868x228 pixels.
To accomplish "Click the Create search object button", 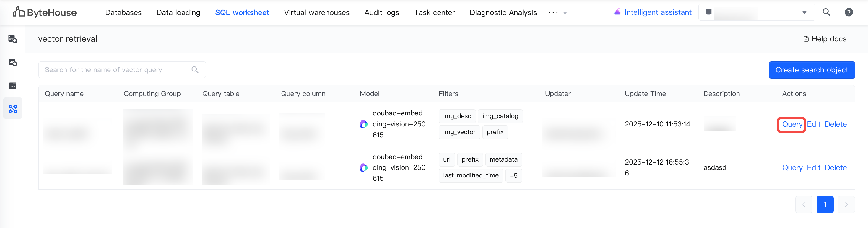I will tap(811, 70).
